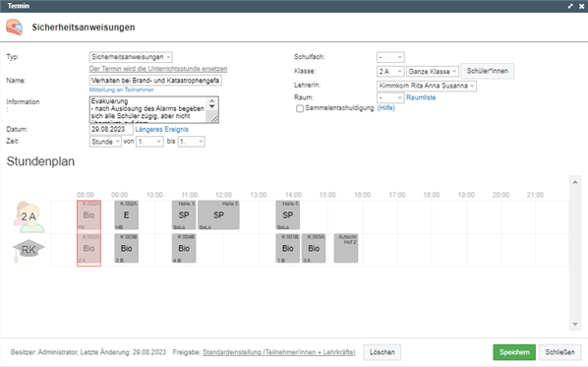Click the Datum input field
The image size is (588, 367).
111,130
